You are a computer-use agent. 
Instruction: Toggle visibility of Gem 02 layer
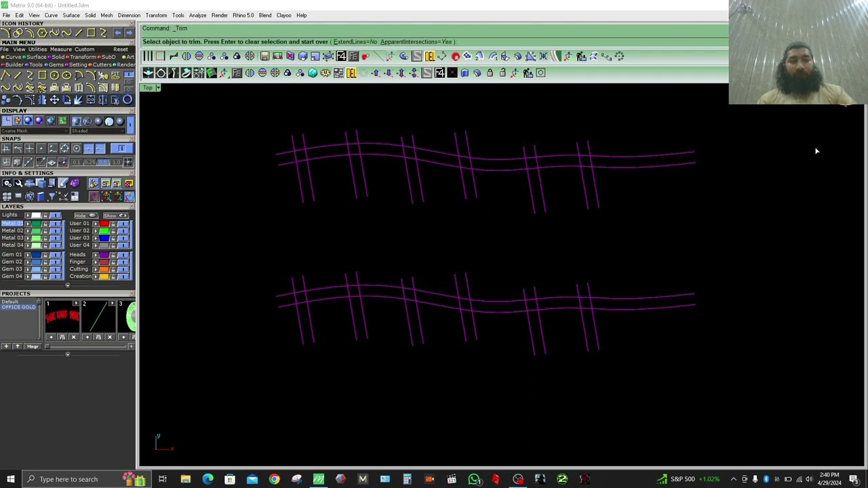point(56,262)
